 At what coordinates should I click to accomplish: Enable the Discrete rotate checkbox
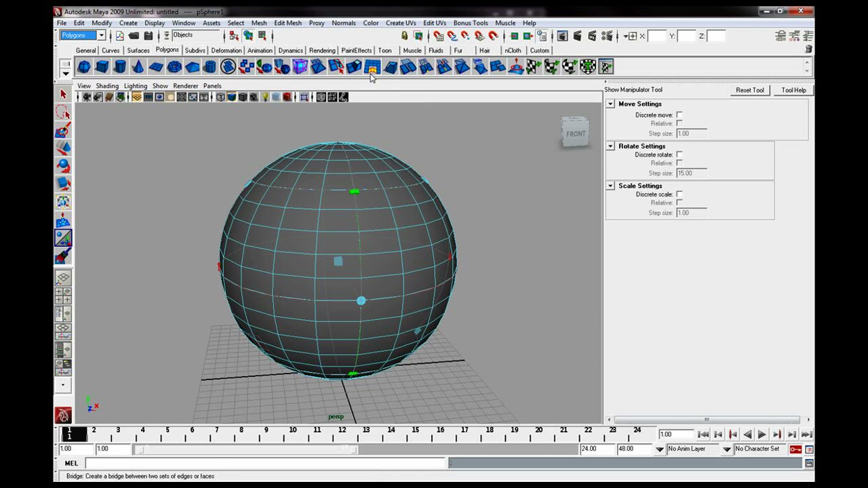pyautogui.click(x=679, y=155)
